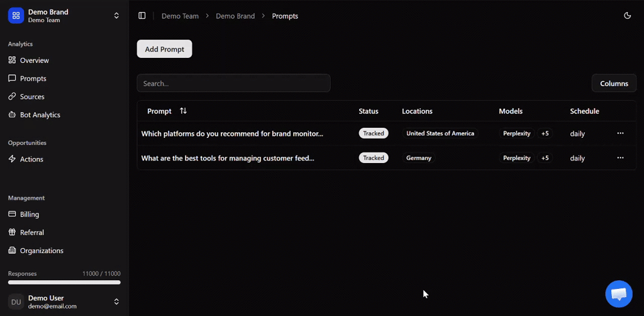
Task: Switch to light mode with moon icon
Action: 627,16
